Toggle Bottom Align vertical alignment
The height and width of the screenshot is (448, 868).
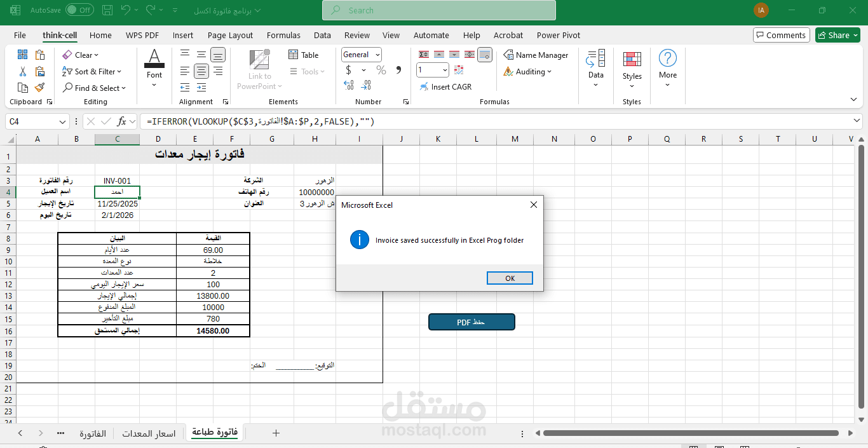218,55
